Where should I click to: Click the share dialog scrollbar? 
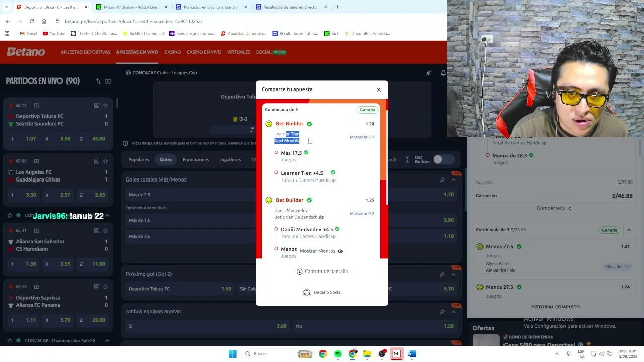coord(387,158)
